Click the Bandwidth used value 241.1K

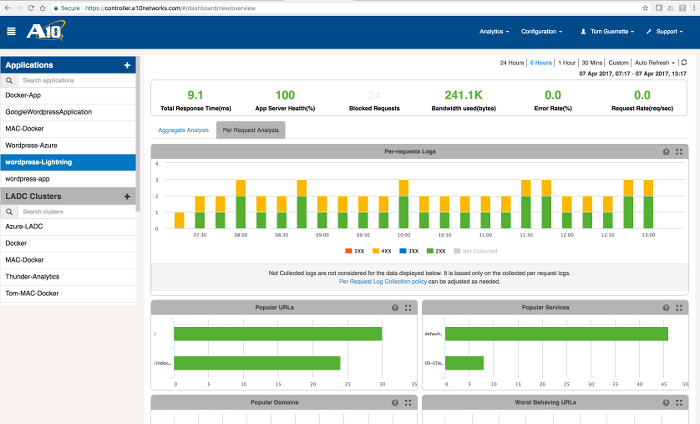pos(463,96)
